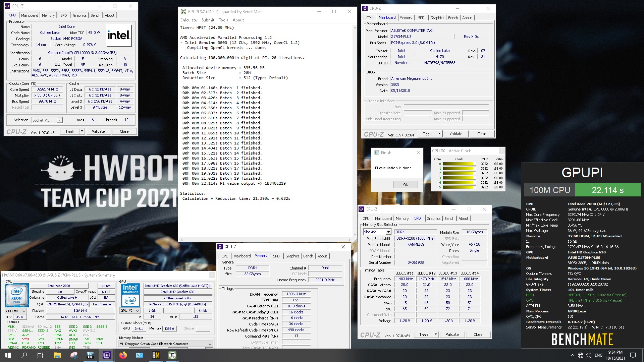Open the volume control tray icon

(588, 355)
